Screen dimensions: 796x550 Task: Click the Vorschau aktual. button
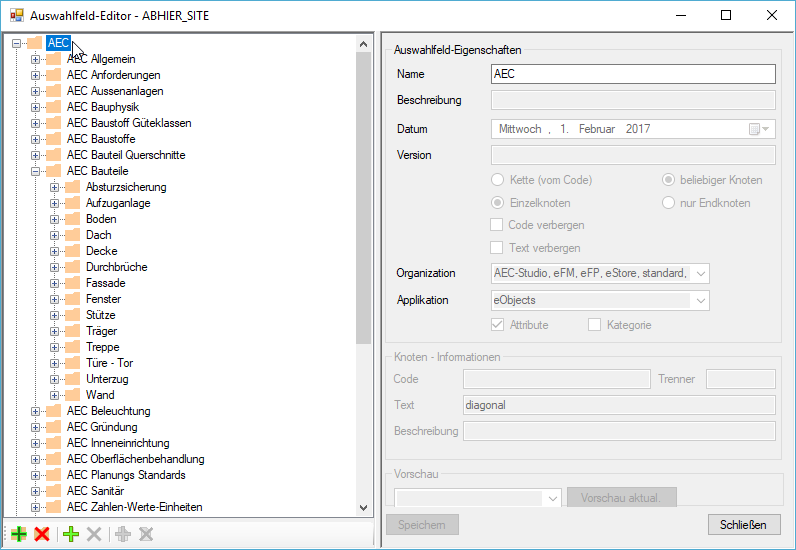621,498
